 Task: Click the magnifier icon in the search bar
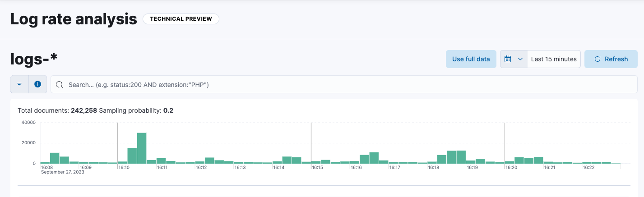[x=59, y=85]
